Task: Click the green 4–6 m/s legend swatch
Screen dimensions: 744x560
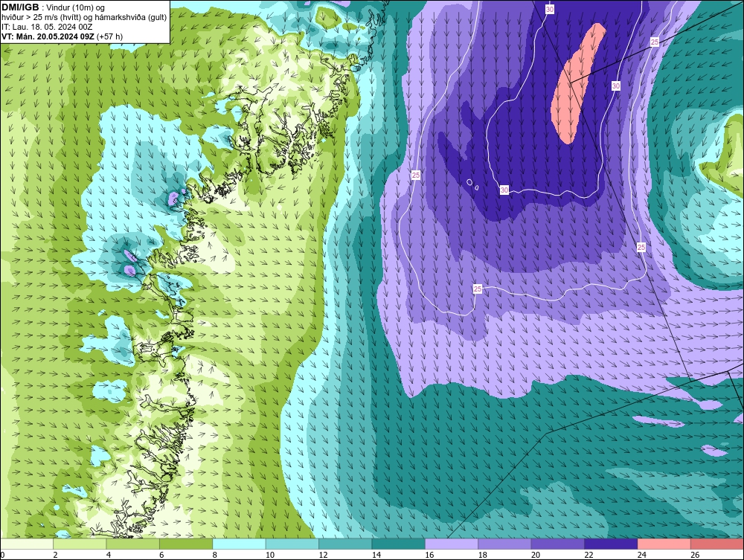Action: click(133, 544)
